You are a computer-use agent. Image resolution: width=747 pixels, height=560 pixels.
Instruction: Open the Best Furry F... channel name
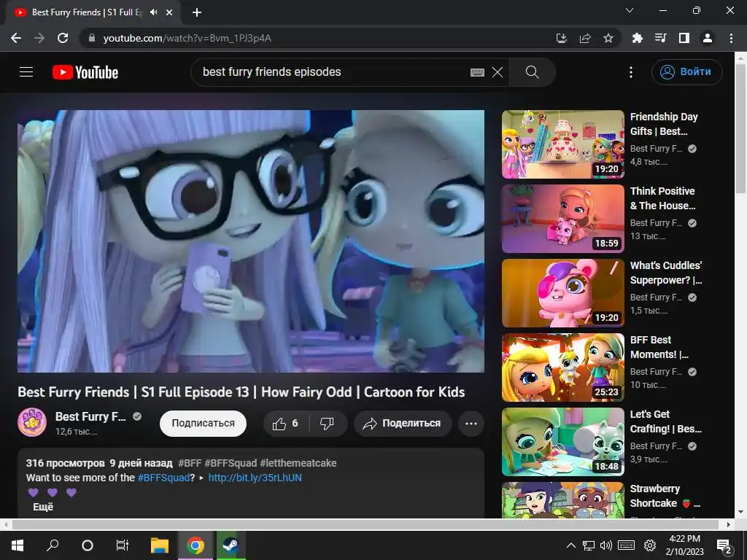90,416
